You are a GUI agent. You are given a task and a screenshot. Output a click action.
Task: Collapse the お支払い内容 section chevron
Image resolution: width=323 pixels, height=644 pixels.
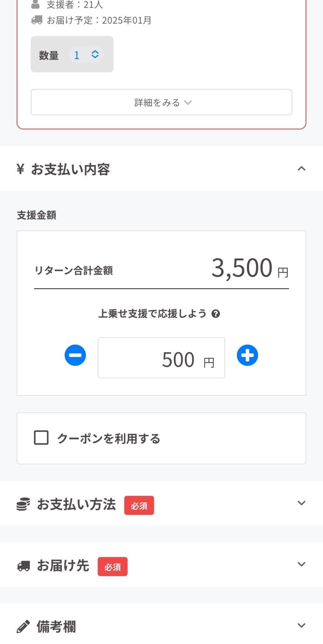pyautogui.click(x=301, y=169)
